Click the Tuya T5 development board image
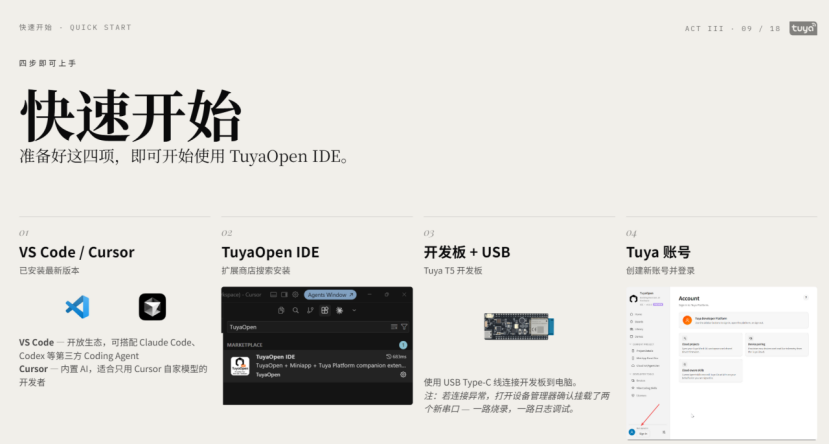Viewport: 830px width, 444px height. (519, 326)
